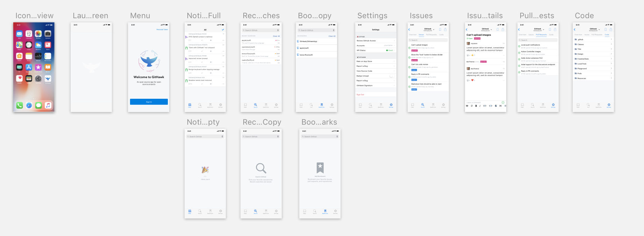Click Add Bookmark icon on Bookmarks empty artboard
The width and height of the screenshot is (644, 236).
(320, 168)
